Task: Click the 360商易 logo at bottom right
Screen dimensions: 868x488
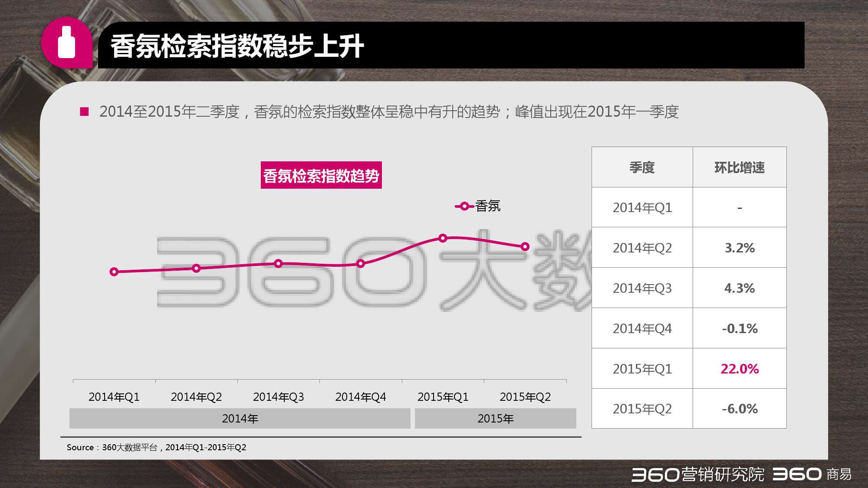Action: pyautogui.click(x=812, y=474)
